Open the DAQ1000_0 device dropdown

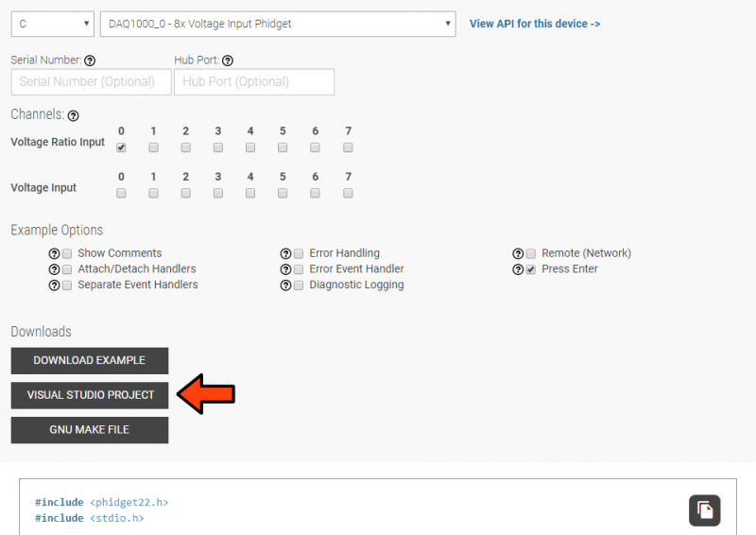pos(278,24)
